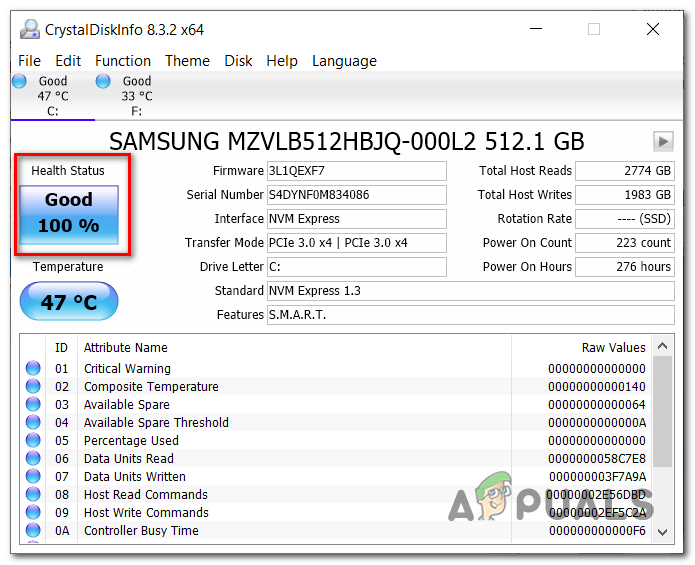Click status orb for Host Write Commands
This screenshot has width=695, height=565.
coord(33,512)
